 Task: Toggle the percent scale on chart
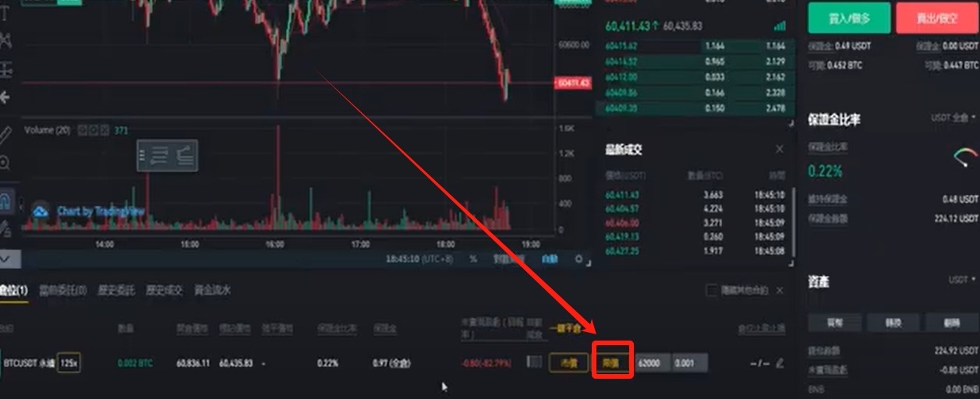[x=473, y=259]
